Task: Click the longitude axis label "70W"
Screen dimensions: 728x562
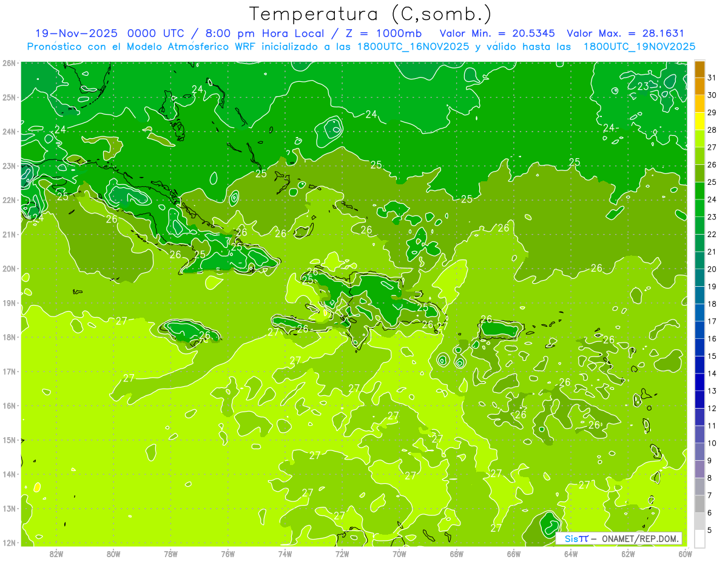Action: tap(399, 554)
